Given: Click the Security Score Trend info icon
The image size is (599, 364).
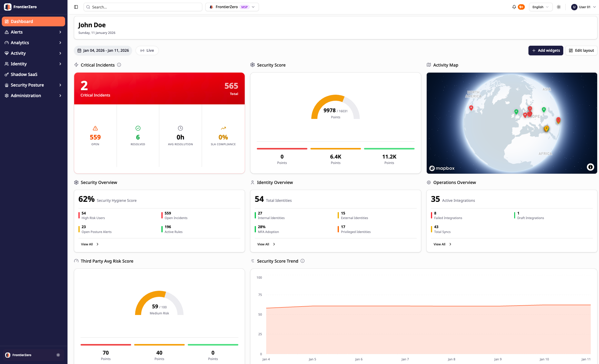Looking at the screenshot, I should pos(302,261).
